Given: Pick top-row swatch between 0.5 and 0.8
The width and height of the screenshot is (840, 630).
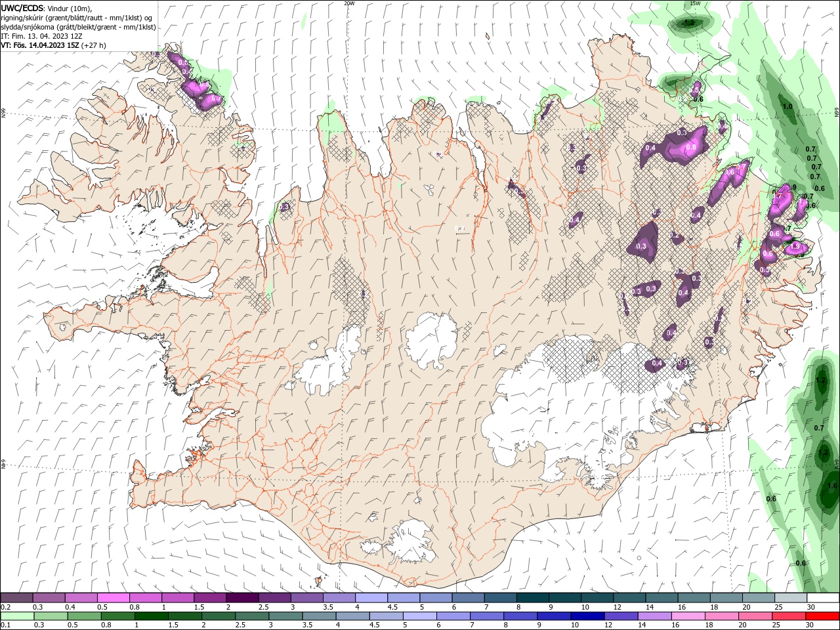Looking at the screenshot, I should 113,598.
